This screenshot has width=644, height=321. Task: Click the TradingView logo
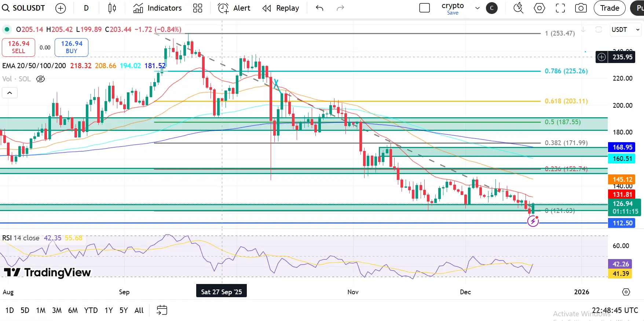(x=47, y=272)
